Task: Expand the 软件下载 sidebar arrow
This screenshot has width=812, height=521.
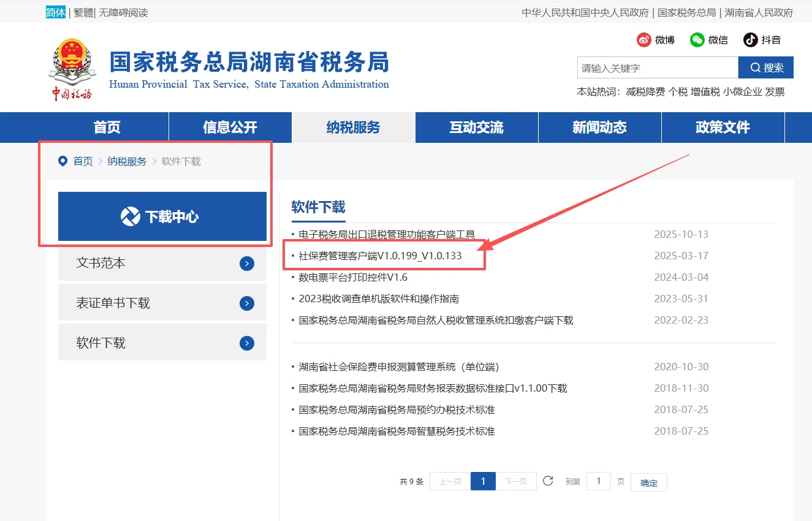Action: click(246, 343)
